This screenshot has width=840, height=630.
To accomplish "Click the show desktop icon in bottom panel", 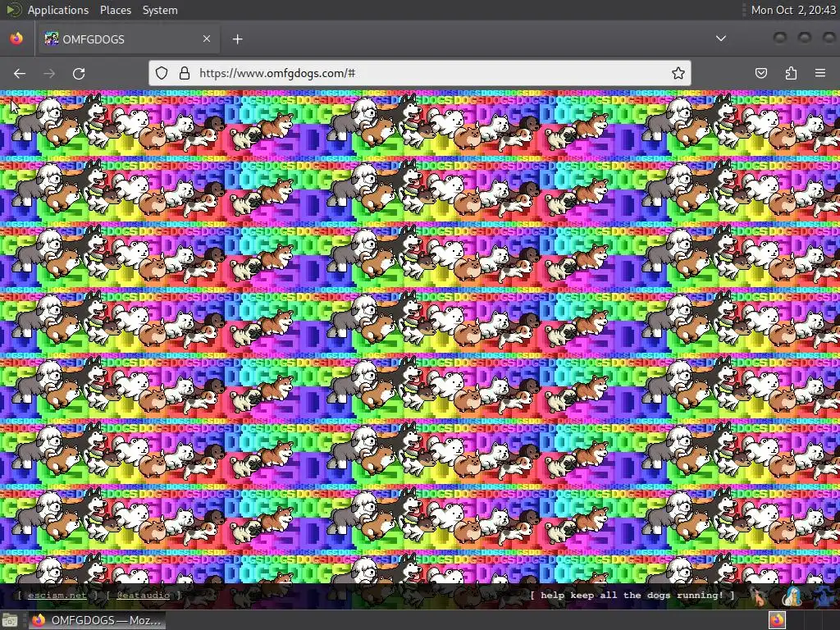I will 10,620.
